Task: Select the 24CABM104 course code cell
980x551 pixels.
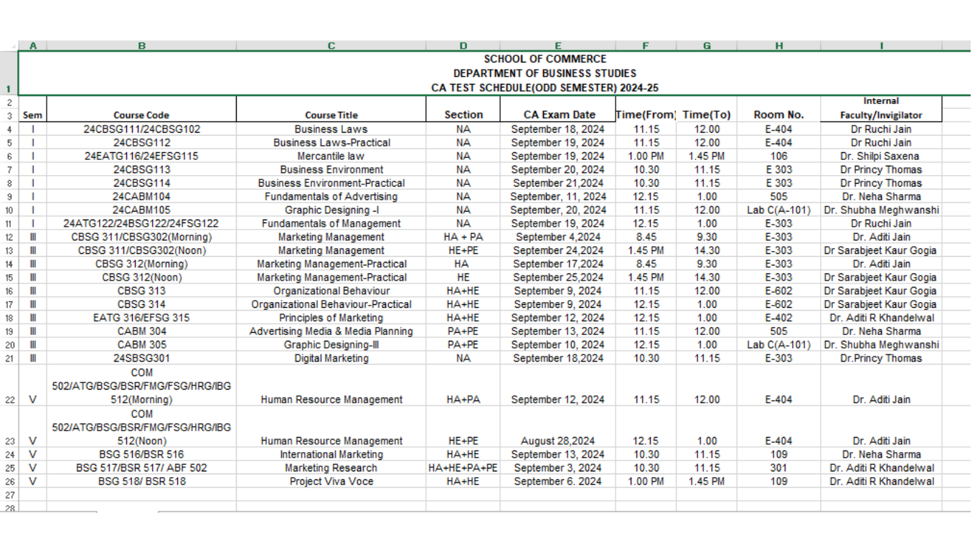Action: point(141,197)
